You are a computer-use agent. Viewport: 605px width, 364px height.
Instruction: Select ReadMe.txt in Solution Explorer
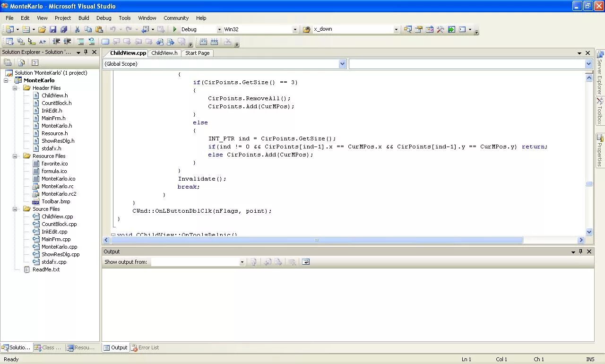[x=46, y=269]
